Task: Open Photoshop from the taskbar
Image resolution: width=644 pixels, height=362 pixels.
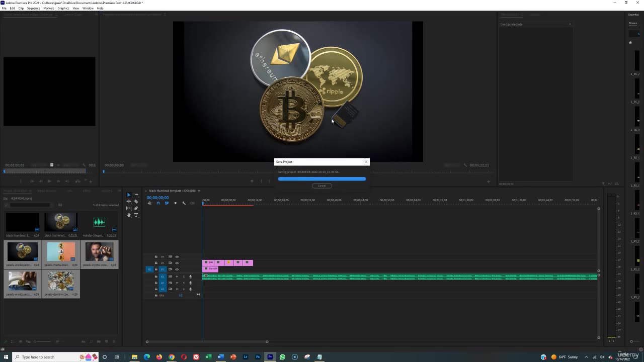Action: tap(258, 357)
